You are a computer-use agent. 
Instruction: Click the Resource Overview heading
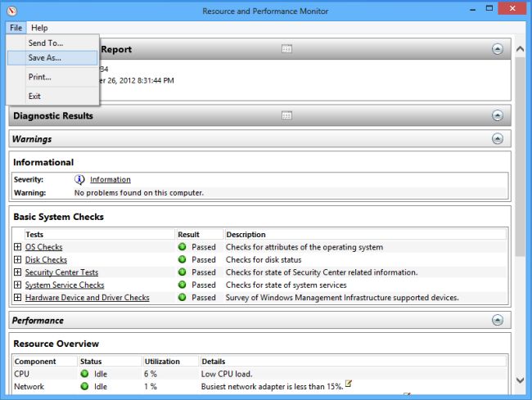pyautogui.click(x=56, y=344)
